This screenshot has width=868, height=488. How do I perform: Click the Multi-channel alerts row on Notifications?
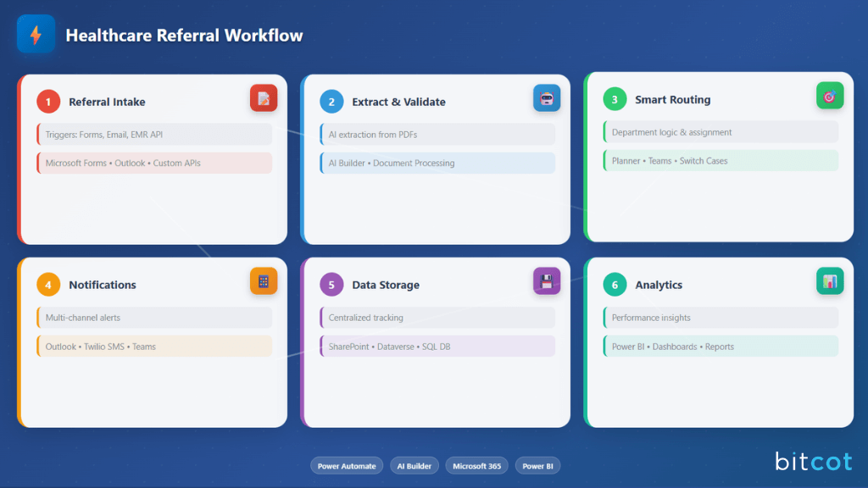(153, 318)
